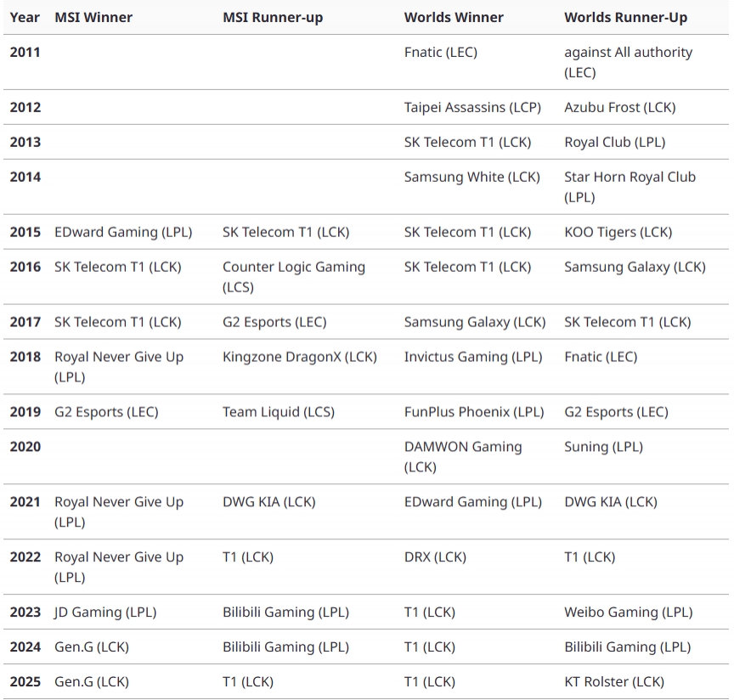Click FunPlus Phoenix (LPL) cell

pyautogui.click(x=474, y=411)
